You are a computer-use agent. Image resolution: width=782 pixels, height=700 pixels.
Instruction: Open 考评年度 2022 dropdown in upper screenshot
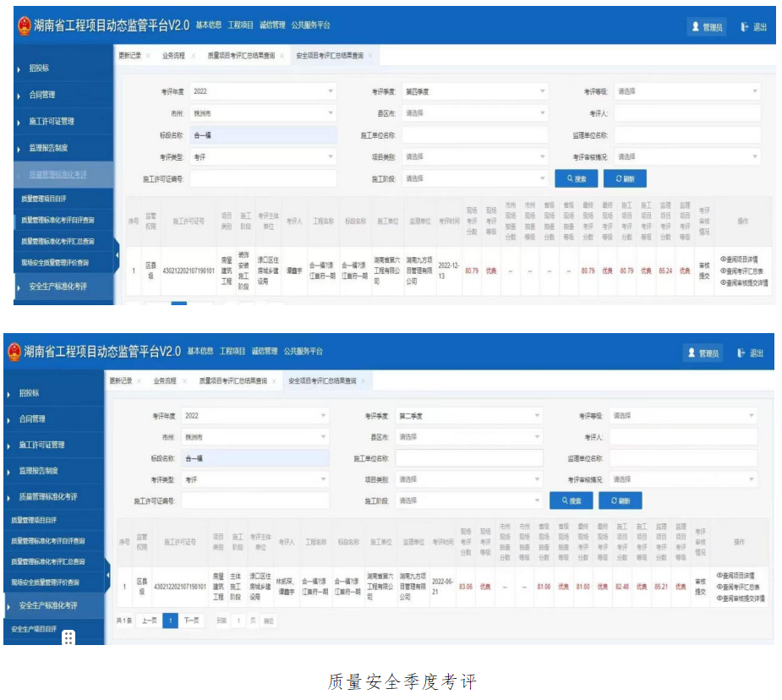pos(262,91)
